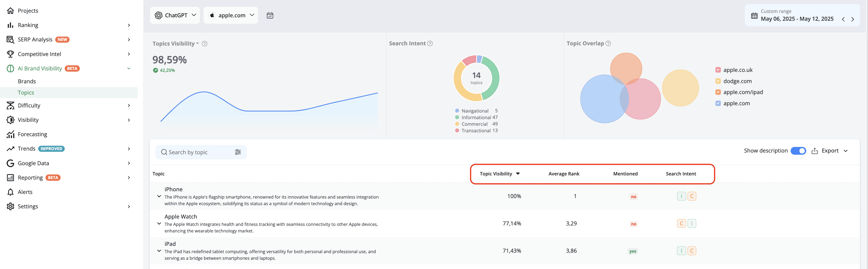868x269 pixels.
Task: Click the Visibility icon in sidebar
Action: pos(10,120)
